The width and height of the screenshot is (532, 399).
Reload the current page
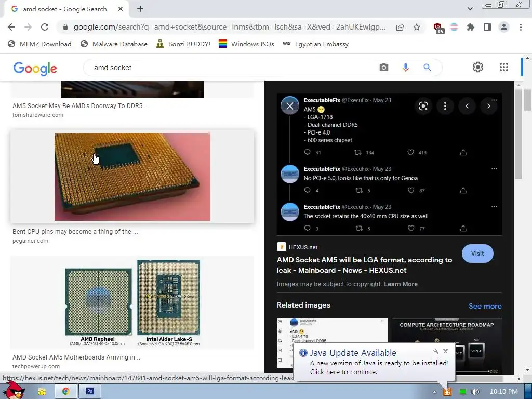tap(45, 27)
